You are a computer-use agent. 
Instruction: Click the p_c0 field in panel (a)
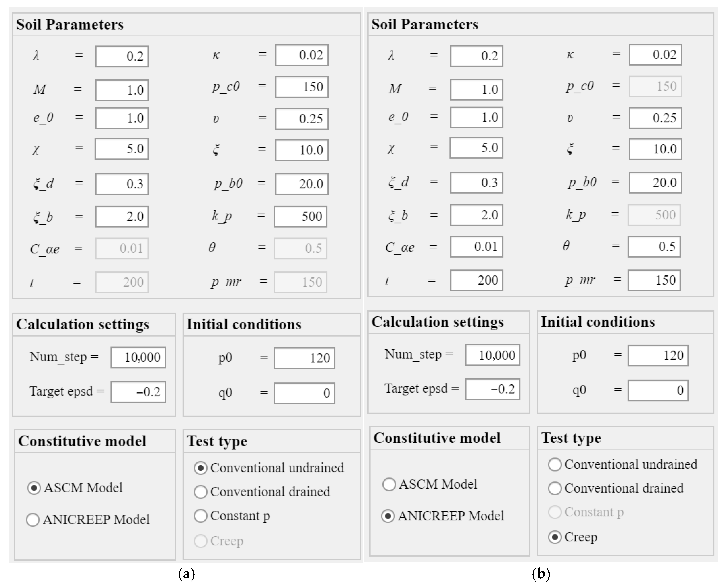coord(302,87)
